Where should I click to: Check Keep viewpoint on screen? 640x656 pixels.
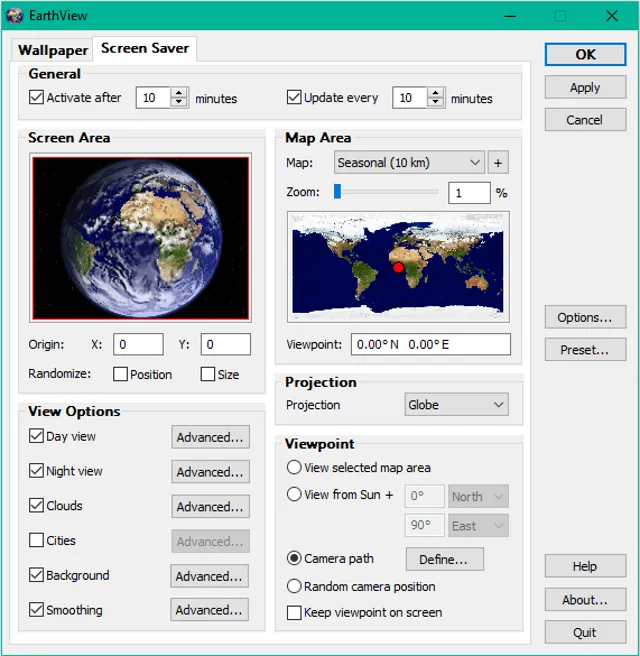point(294,612)
